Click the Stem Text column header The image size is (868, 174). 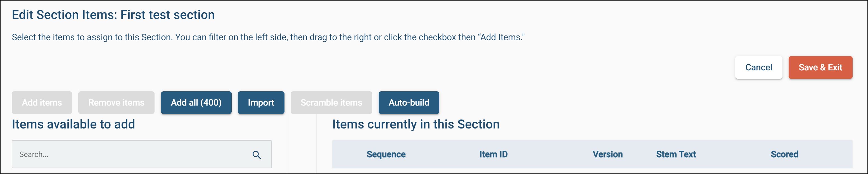[676, 154]
